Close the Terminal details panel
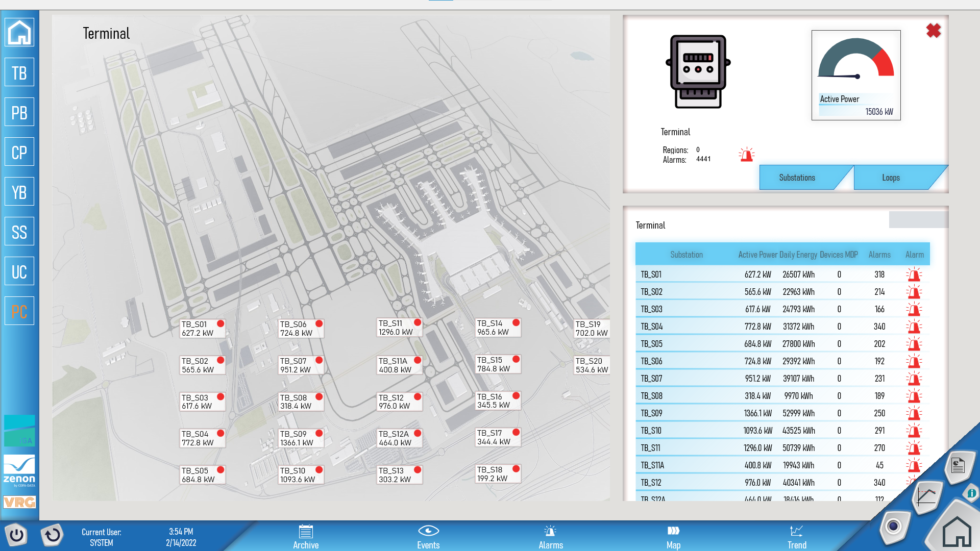Image resolution: width=980 pixels, height=551 pixels. click(x=934, y=31)
